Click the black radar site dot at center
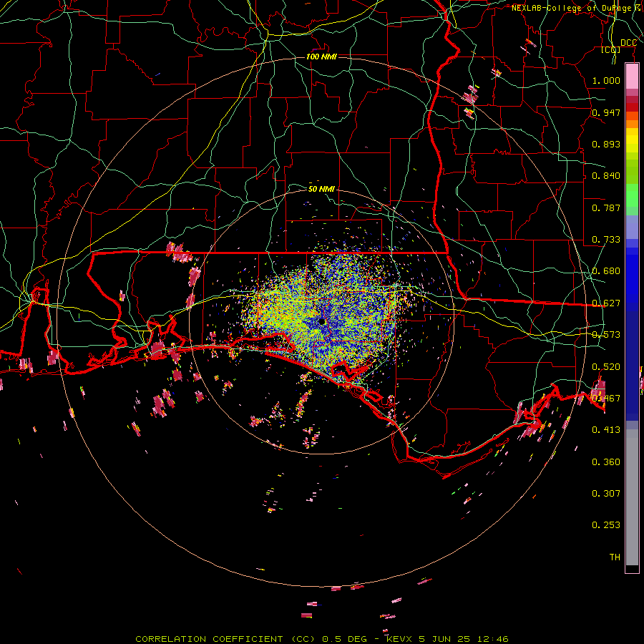 point(322,321)
